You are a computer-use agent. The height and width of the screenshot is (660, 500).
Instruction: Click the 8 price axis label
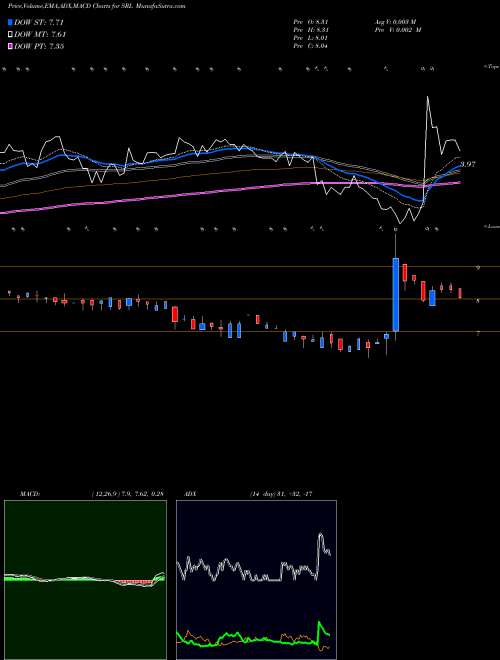coord(477,301)
